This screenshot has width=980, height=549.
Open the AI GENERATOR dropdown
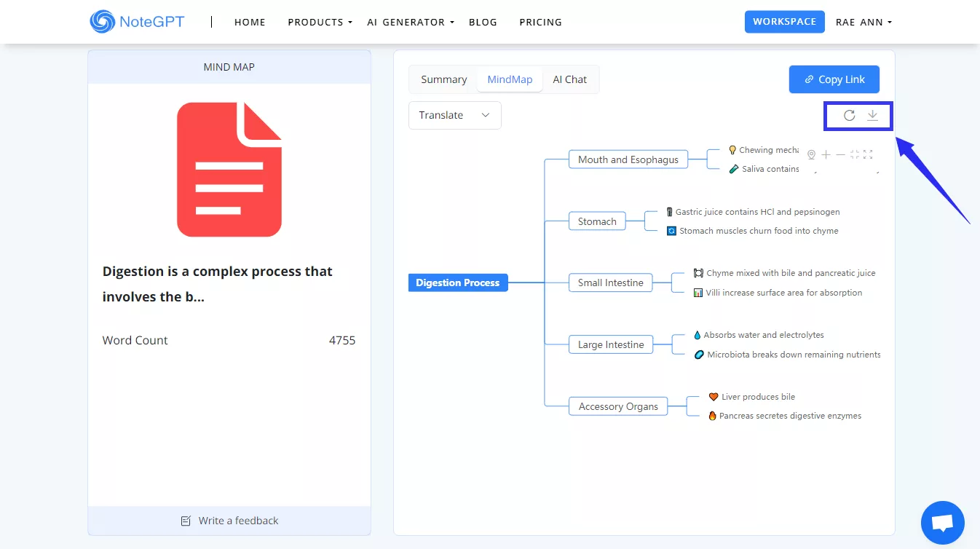[x=410, y=22]
